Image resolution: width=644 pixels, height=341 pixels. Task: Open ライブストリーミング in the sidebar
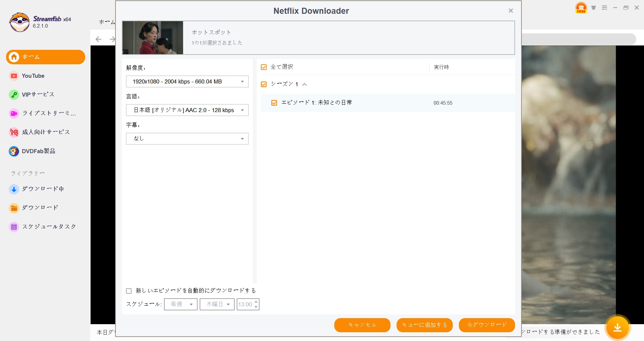[49, 113]
